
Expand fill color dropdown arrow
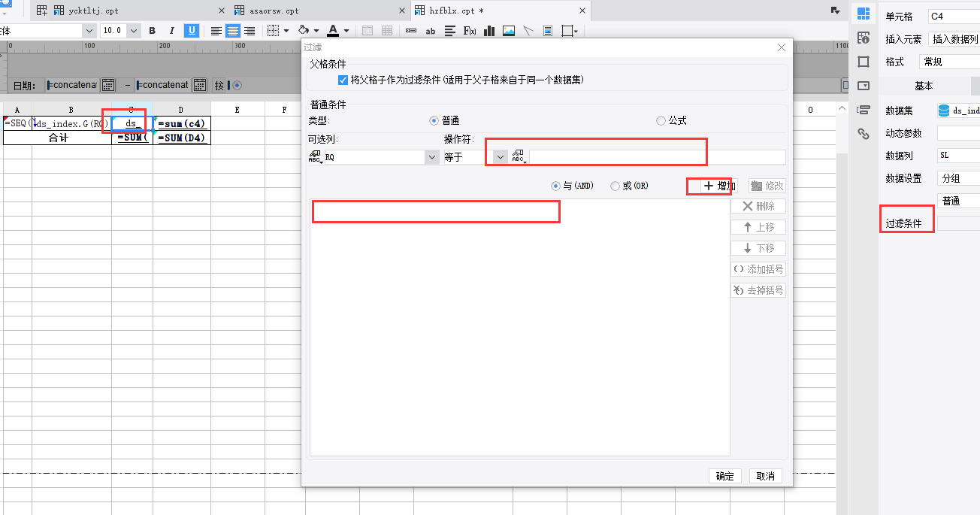pyautogui.click(x=316, y=31)
